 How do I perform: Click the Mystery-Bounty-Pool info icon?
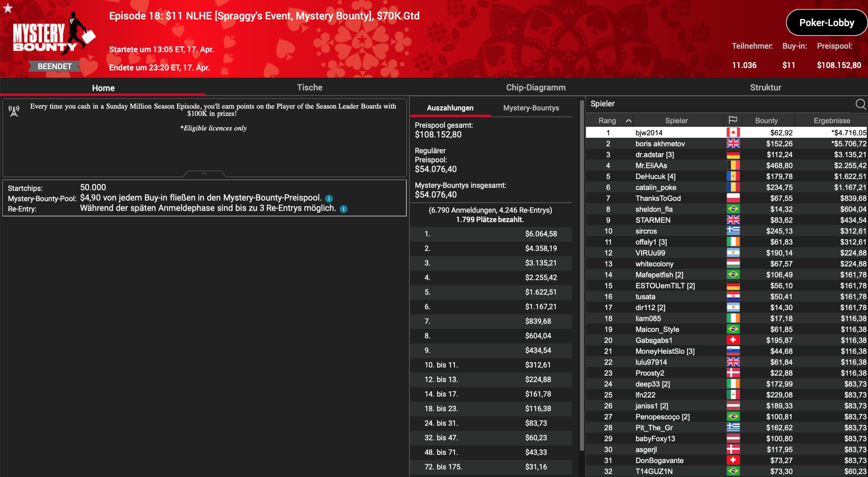click(x=329, y=198)
